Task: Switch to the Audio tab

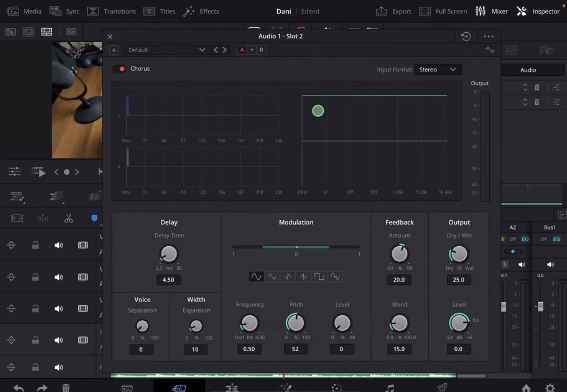Action: (527, 69)
